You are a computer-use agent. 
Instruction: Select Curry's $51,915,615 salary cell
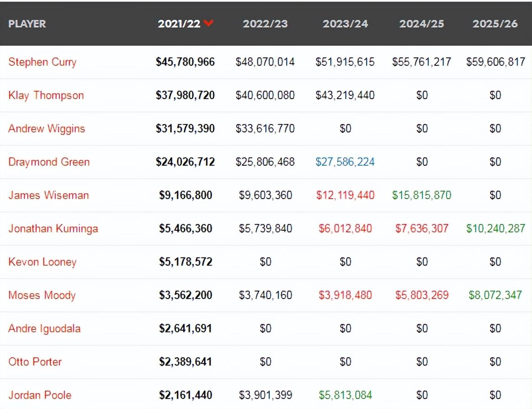click(345, 62)
